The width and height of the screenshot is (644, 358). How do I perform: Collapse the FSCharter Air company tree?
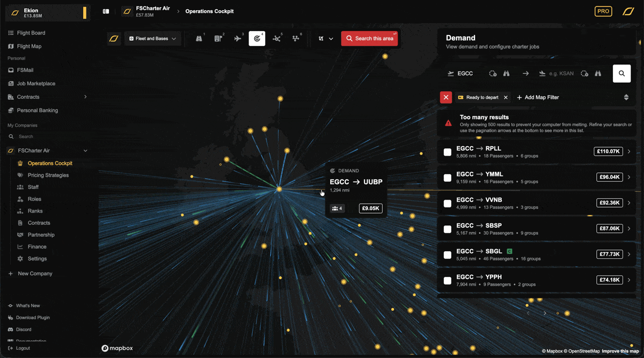(x=85, y=151)
